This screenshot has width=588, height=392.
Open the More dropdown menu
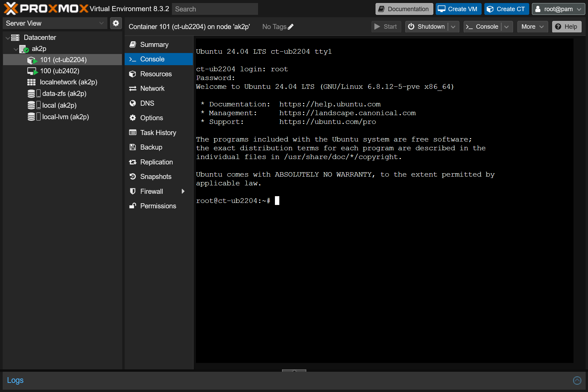pos(532,27)
